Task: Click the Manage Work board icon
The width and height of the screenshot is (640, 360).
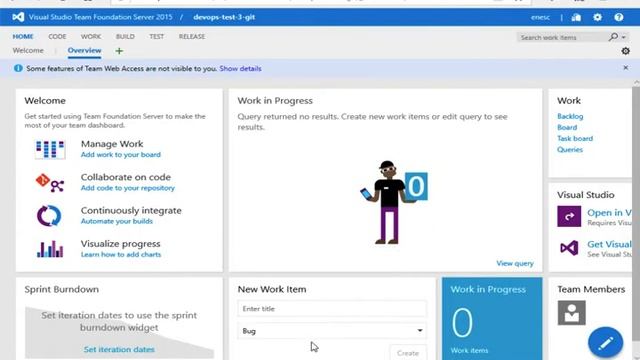Action: pos(50,149)
